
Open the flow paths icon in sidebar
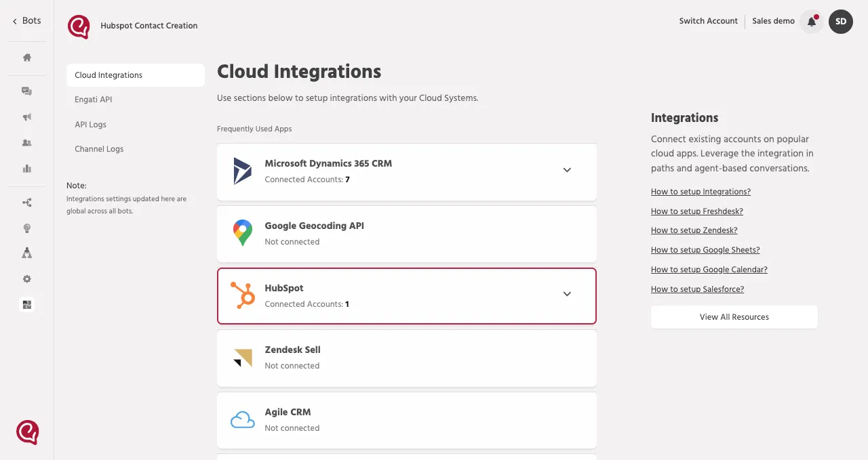pyautogui.click(x=27, y=203)
